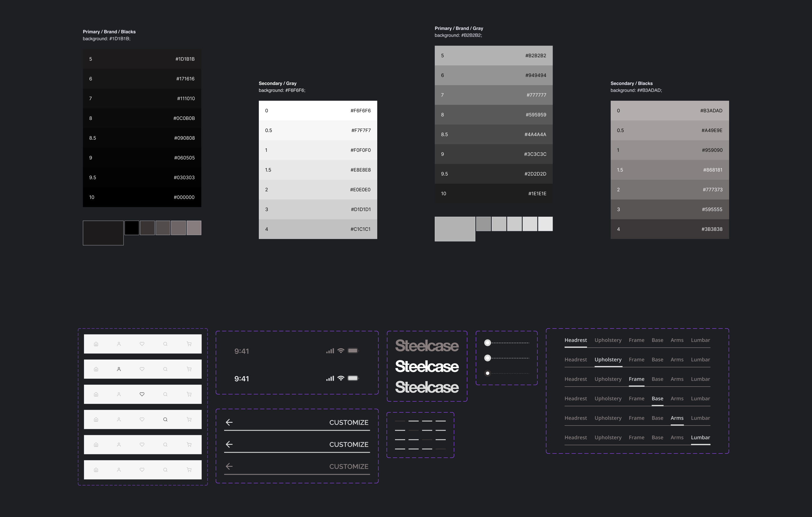Select the active underlined Base tab

coord(657,398)
